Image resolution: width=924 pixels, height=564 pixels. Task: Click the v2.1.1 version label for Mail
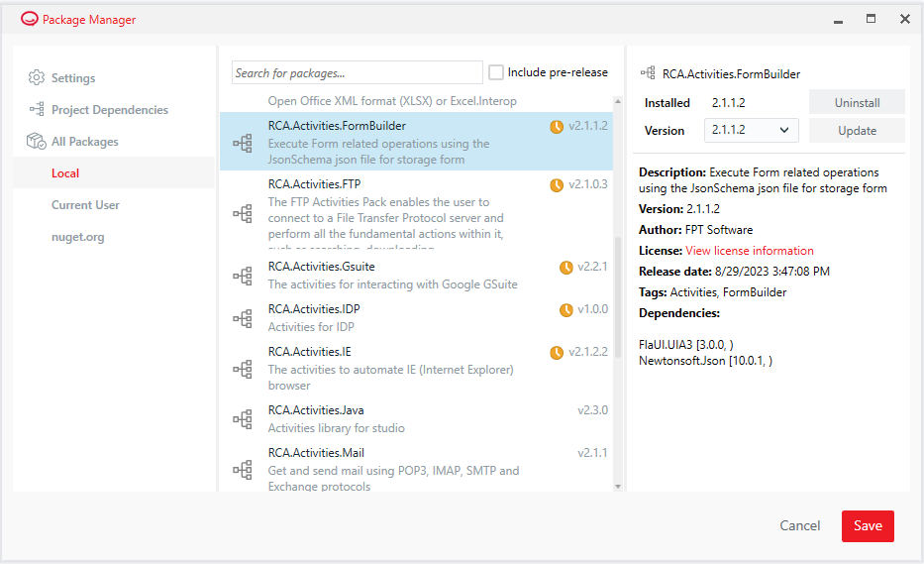[x=592, y=453]
